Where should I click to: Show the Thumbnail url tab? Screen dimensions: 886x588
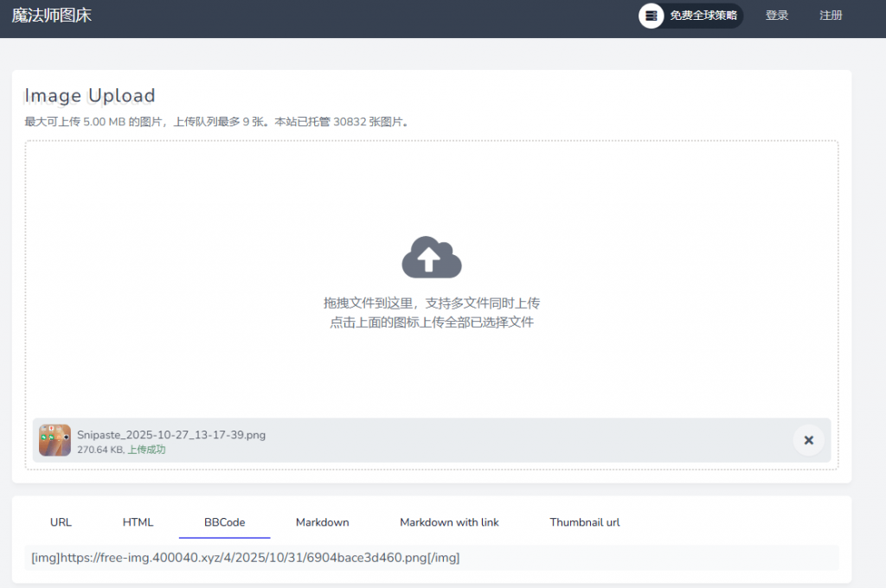585,522
